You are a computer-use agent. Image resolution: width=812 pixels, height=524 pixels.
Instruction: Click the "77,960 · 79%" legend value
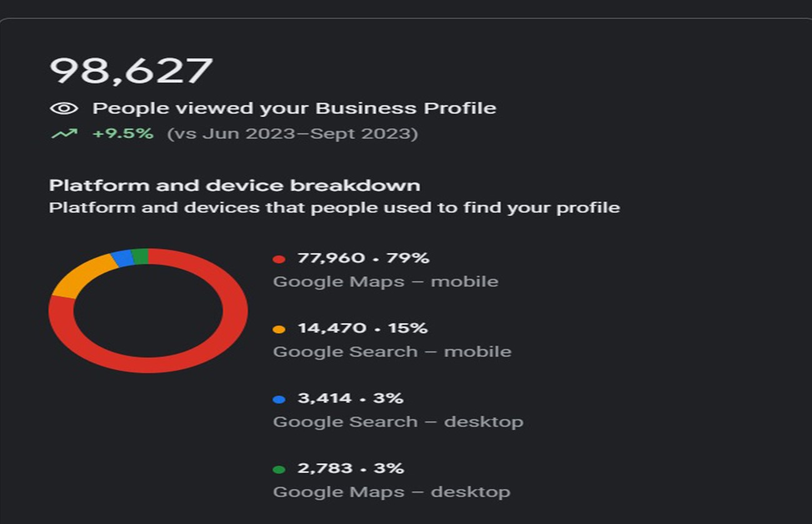coord(363,258)
